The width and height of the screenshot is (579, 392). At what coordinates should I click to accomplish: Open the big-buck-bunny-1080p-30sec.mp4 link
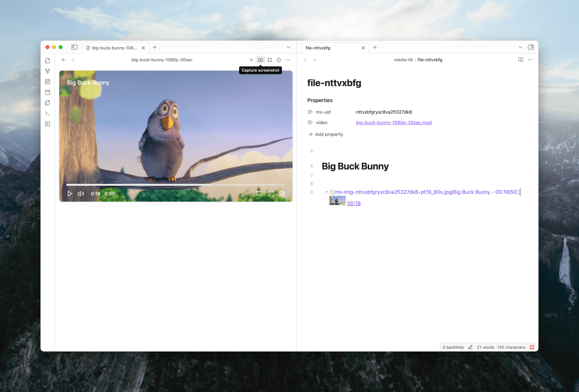coord(394,123)
